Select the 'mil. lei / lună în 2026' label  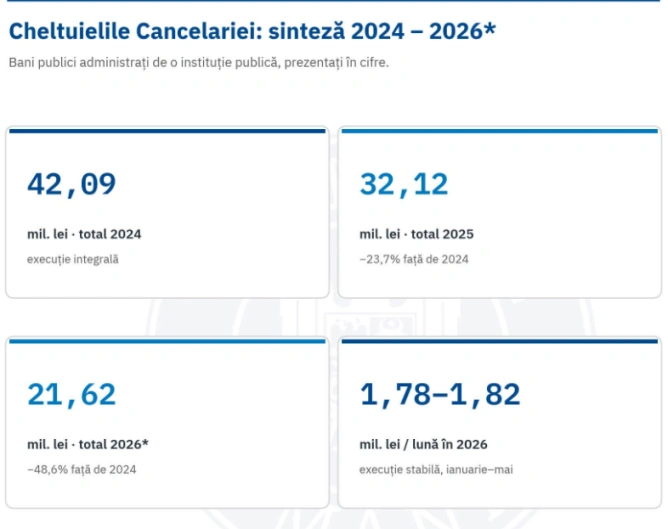pos(423,444)
